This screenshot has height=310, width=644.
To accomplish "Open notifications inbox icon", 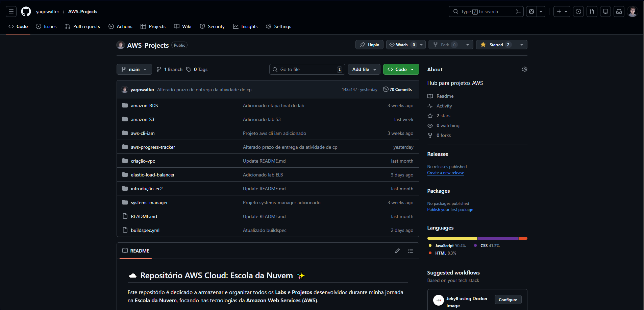I will pyautogui.click(x=619, y=11).
